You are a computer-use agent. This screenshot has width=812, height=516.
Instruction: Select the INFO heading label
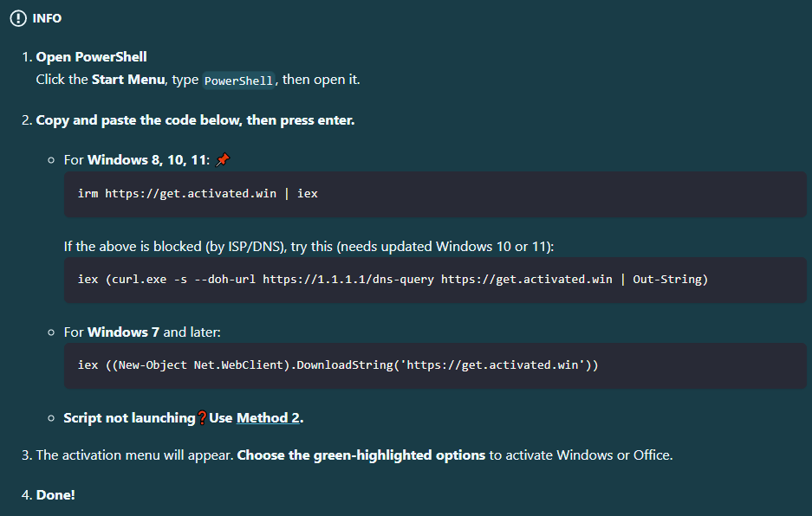[47, 18]
